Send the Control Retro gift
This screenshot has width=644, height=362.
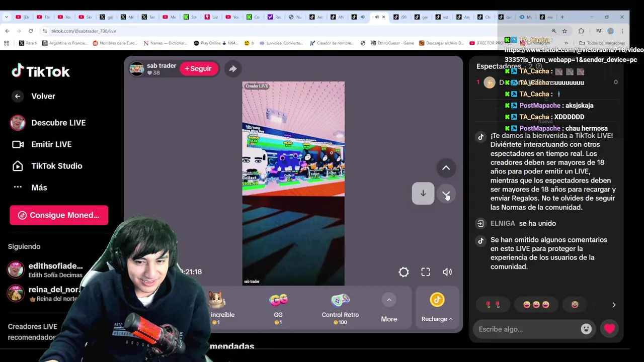click(340, 308)
